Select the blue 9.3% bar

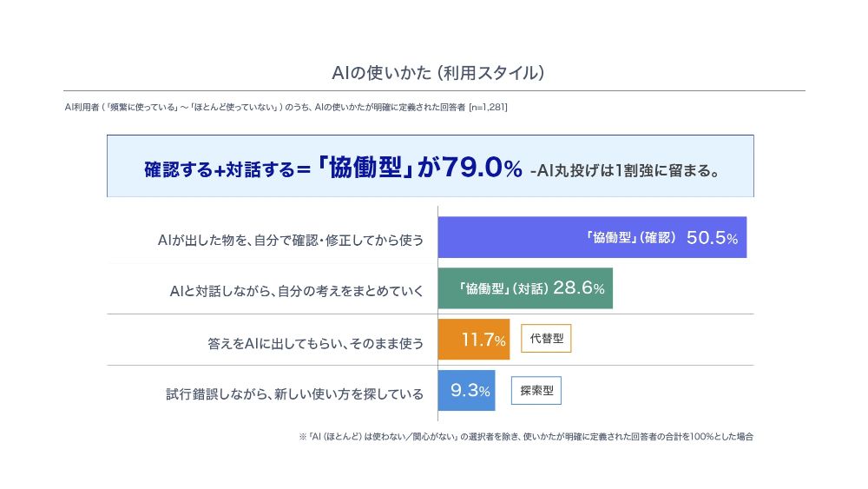(x=467, y=391)
